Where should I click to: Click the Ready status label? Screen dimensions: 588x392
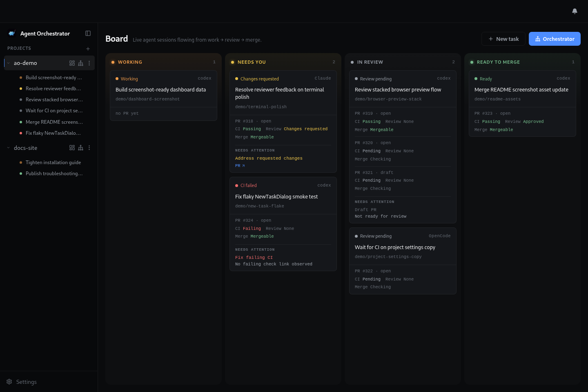[486, 79]
